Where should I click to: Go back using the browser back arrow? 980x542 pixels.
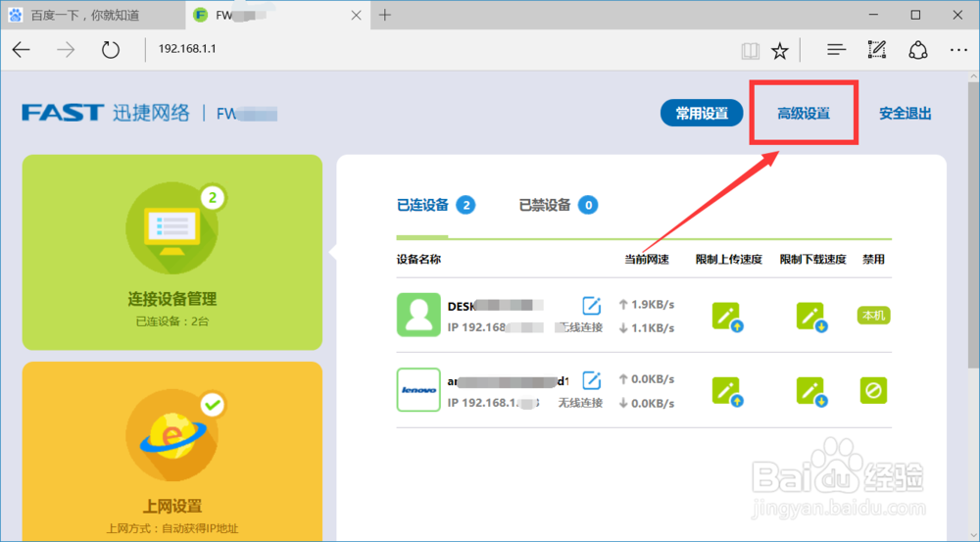click(x=22, y=50)
